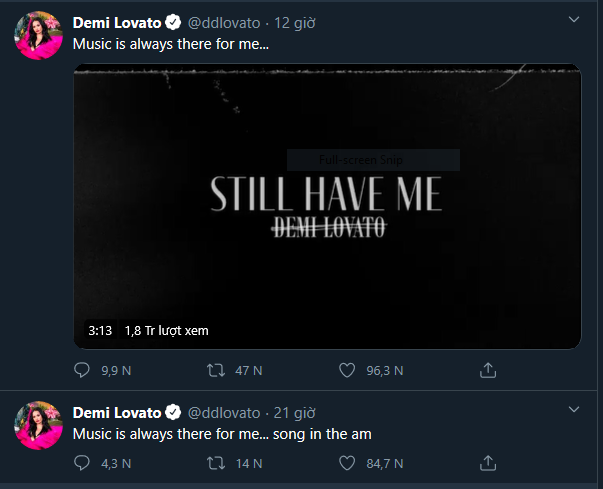Open Demi Lovato's avatar on second tweet

[x=38, y=428]
